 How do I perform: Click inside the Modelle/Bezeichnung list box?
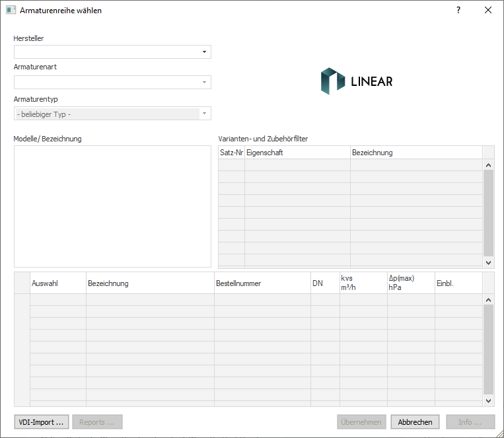[112, 207]
